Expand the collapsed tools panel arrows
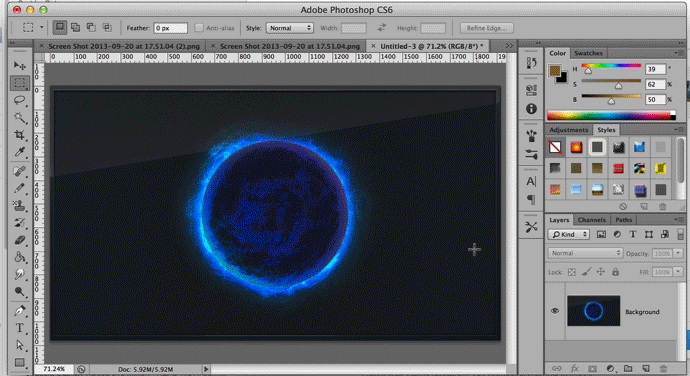The image size is (690, 376). pos(12,43)
